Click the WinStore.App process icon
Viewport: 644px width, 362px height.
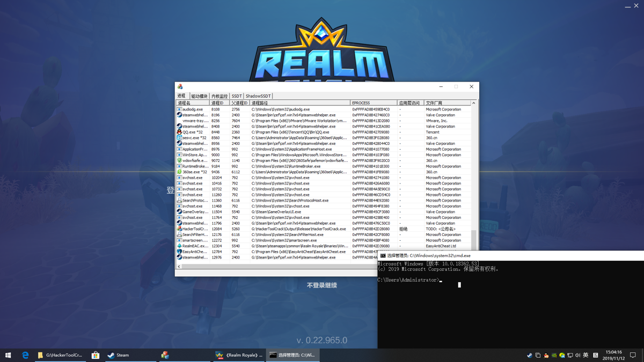pyautogui.click(x=179, y=155)
